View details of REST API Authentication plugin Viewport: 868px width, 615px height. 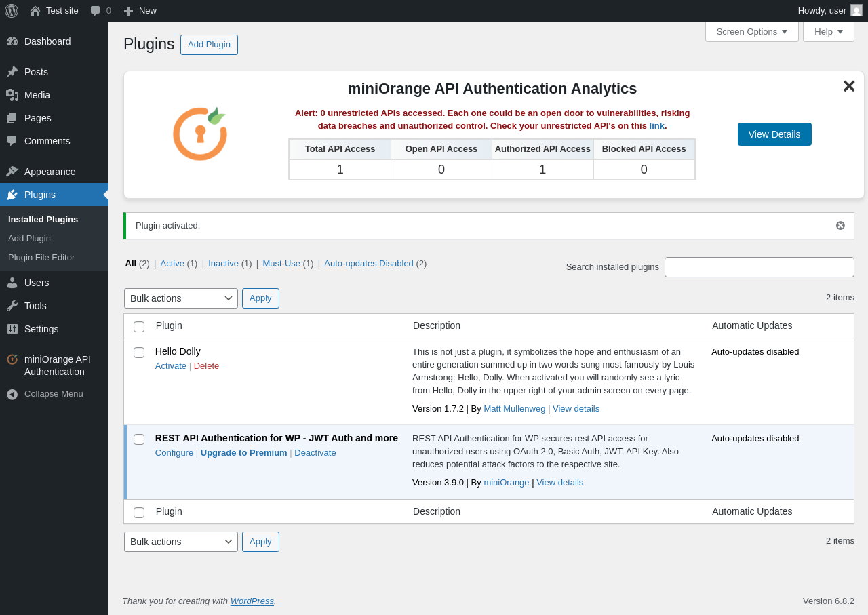tap(560, 482)
